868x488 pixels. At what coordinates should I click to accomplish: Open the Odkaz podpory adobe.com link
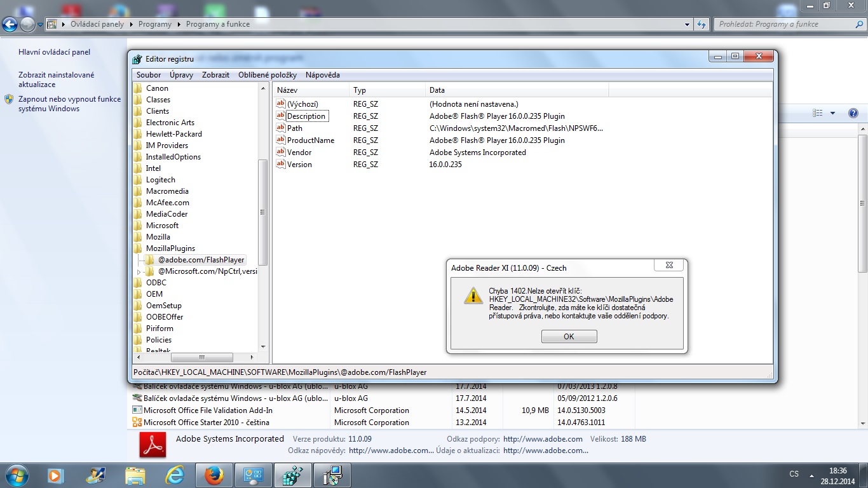pyautogui.click(x=543, y=439)
